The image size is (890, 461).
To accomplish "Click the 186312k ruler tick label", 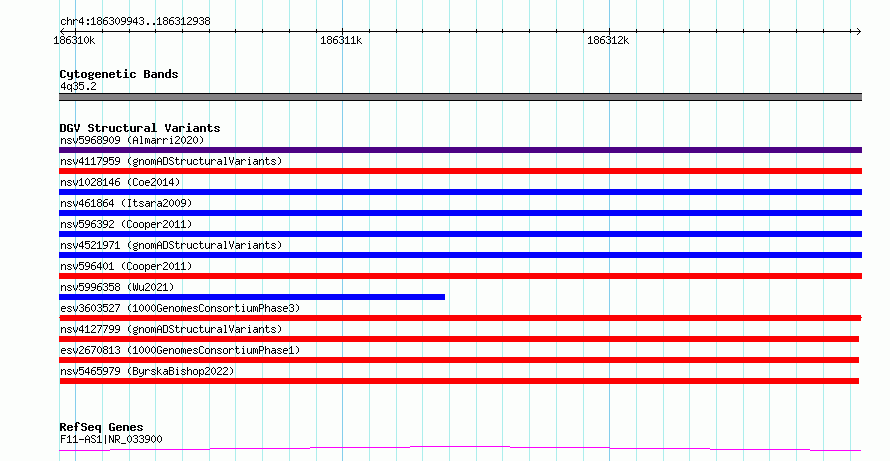I will tap(608, 40).
